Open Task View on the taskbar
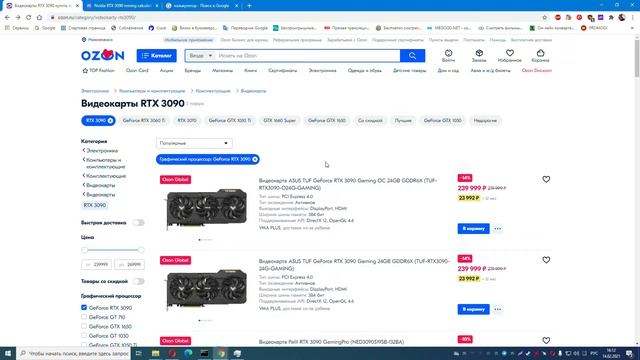 [139, 353]
